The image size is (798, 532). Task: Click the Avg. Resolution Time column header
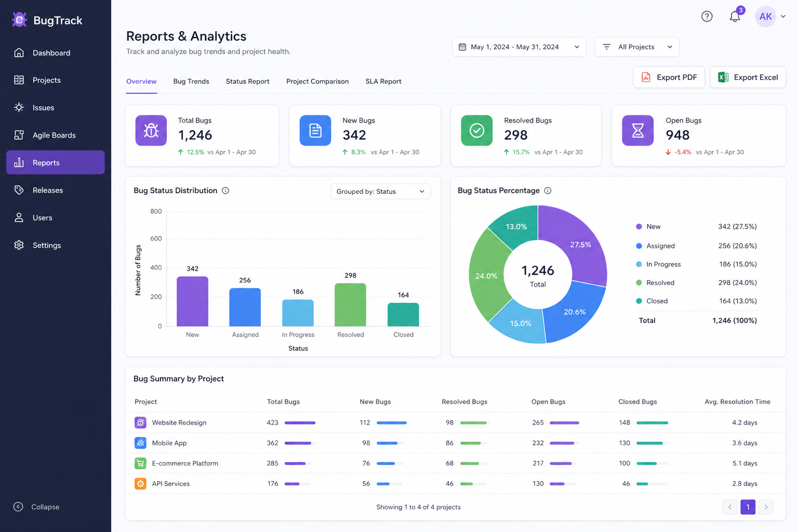(737, 402)
